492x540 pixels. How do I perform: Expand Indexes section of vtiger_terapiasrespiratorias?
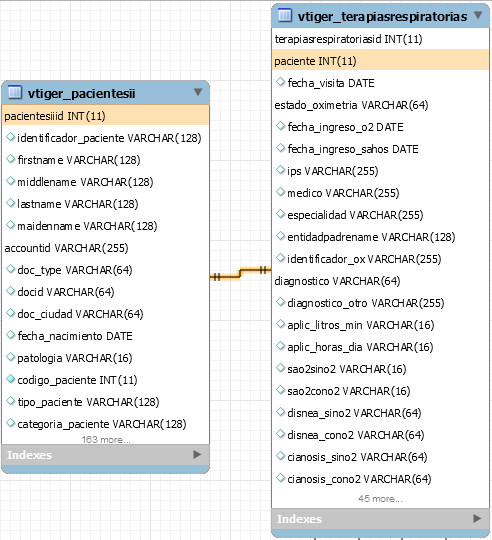pyautogui.click(x=477, y=518)
